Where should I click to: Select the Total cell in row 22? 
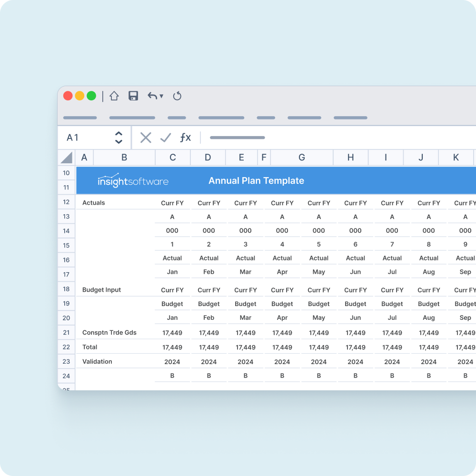click(89, 347)
